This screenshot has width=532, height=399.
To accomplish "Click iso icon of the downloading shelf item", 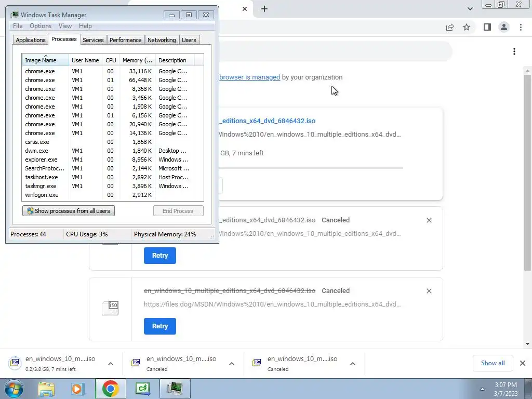I will click(x=15, y=363).
